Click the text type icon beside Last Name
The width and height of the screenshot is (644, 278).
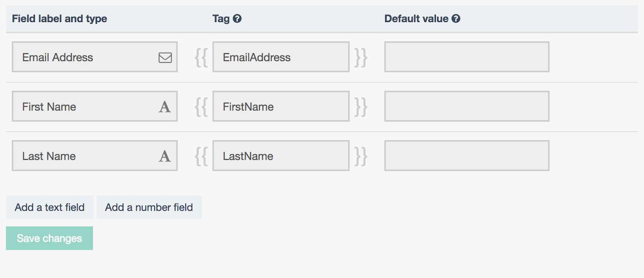pos(165,156)
